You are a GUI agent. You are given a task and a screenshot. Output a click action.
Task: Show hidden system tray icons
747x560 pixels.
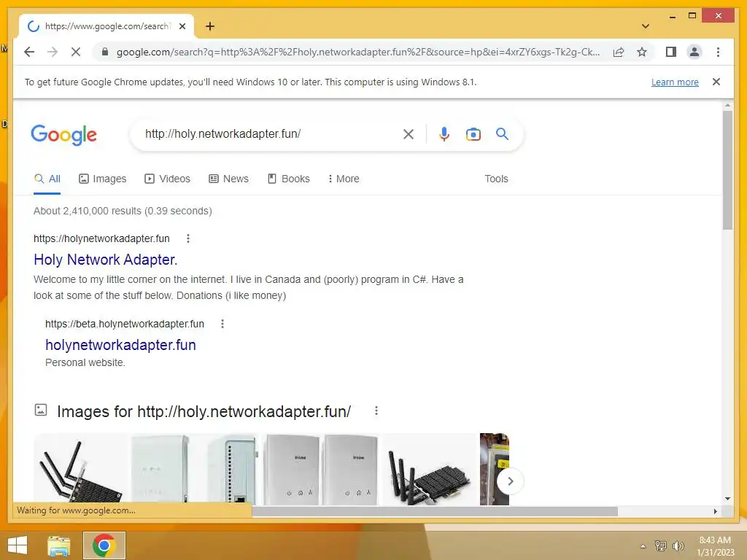pos(643,546)
